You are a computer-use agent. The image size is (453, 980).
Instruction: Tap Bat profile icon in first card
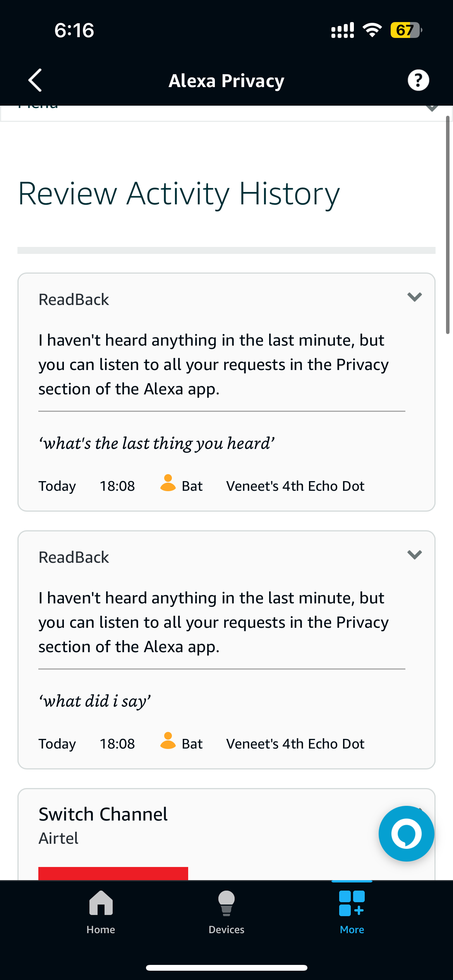pos(168,483)
